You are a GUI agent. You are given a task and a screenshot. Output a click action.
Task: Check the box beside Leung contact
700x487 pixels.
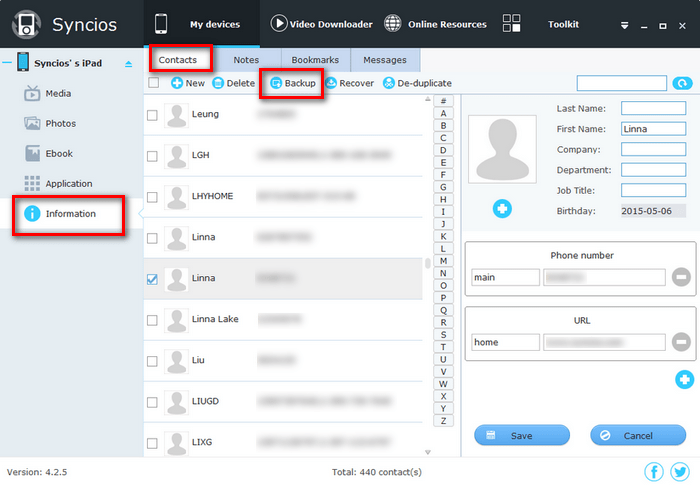point(152,115)
